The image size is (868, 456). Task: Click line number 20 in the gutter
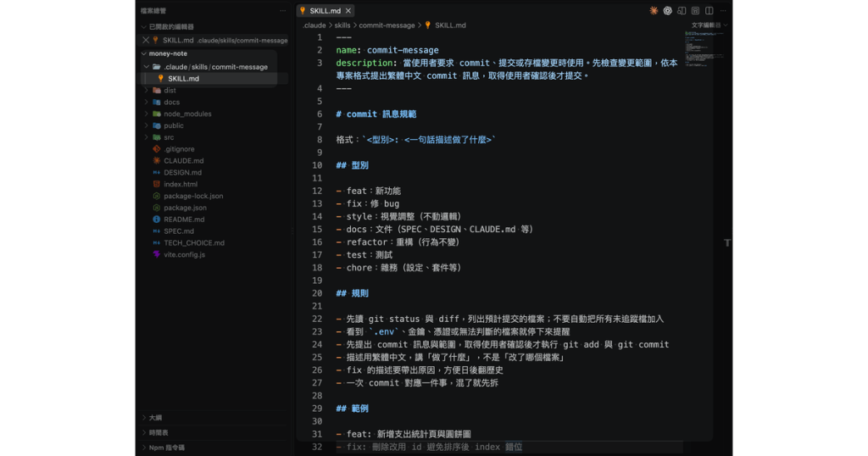coord(317,293)
